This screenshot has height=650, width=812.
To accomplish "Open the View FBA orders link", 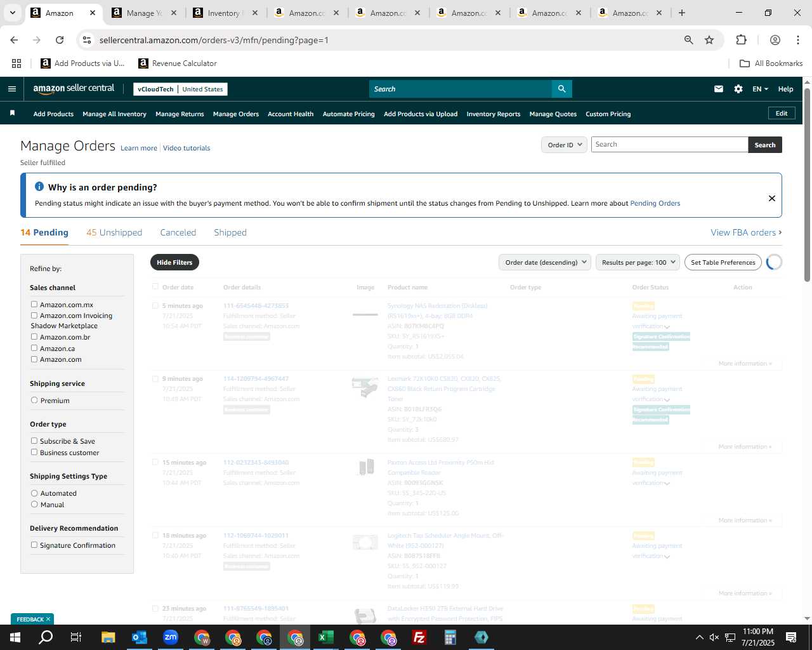I will click(746, 232).
